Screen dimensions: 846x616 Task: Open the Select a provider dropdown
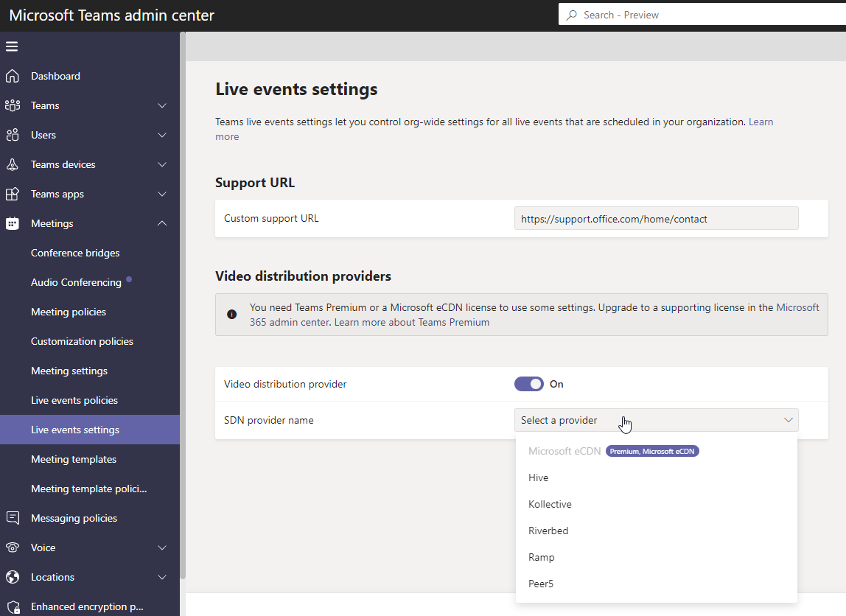656,420
